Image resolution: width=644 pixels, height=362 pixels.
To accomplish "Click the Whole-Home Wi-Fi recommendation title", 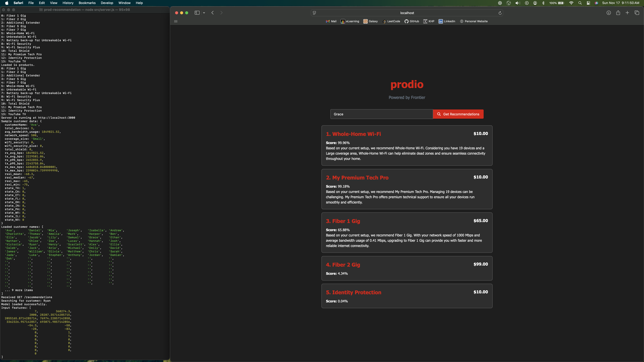I will 353,134.
